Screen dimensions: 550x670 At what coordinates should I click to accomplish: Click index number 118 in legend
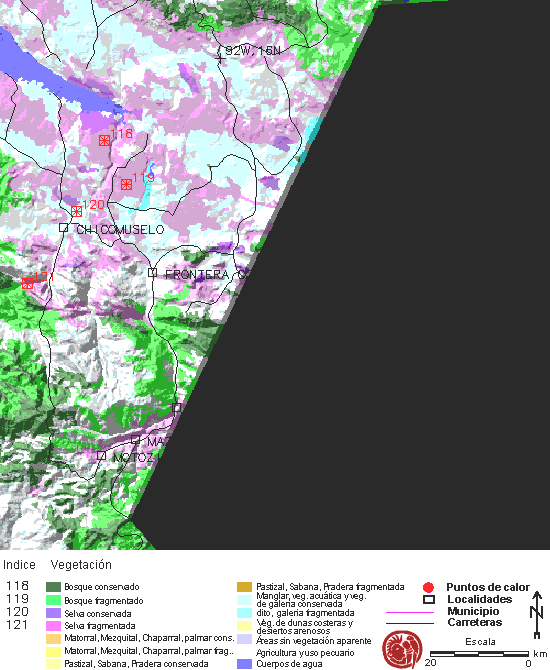pos(17,585)
